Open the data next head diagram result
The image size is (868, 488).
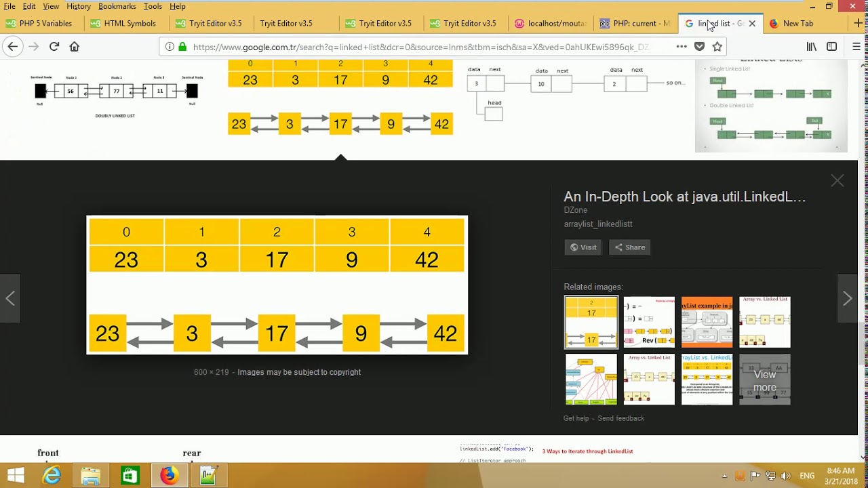pos(576,94)
